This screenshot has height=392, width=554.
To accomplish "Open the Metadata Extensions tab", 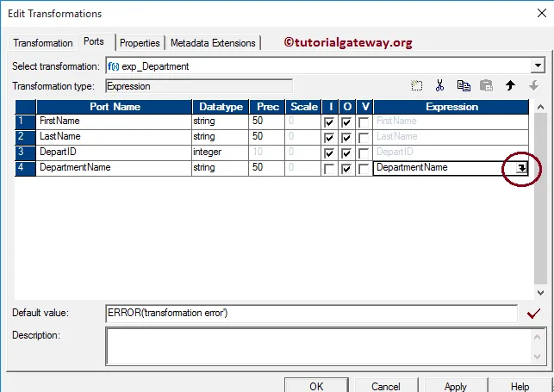I will [213, 42].
